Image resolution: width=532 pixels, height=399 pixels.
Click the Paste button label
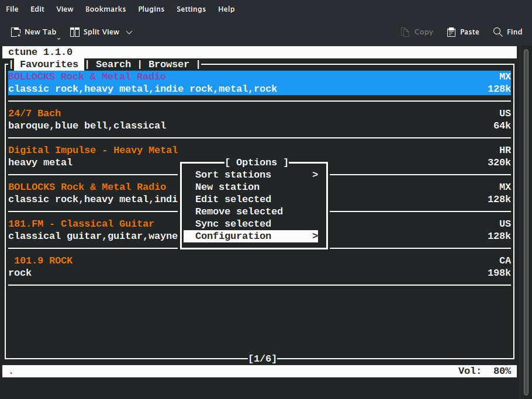pos(469,32)
